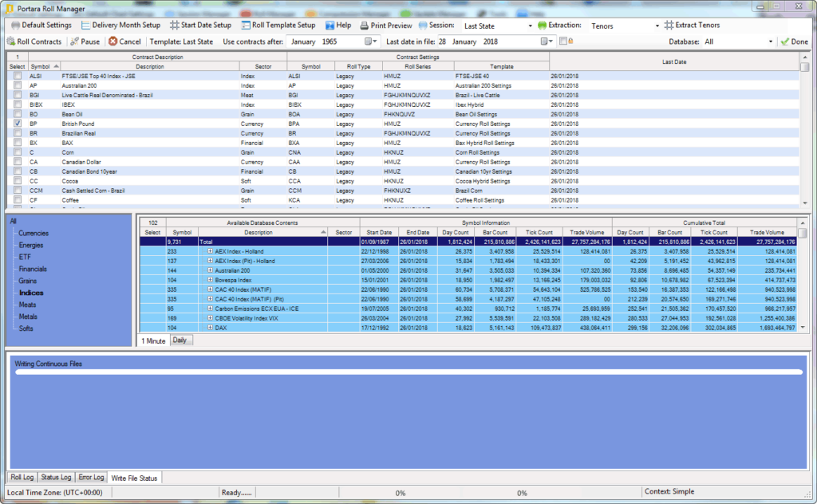Viewport: 817px width, 504px height.
Task: Click the Start Date Setup icon
Action: [x=175, y=25]
